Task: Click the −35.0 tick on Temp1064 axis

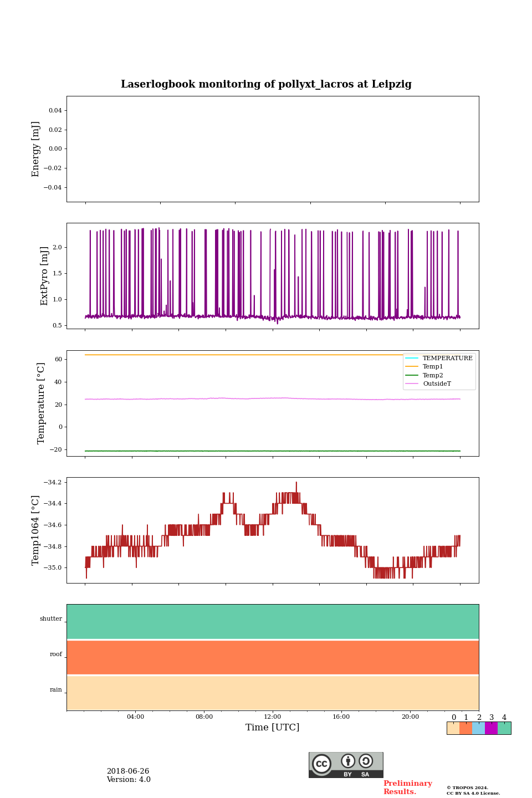Action: [x=53, y=568]
